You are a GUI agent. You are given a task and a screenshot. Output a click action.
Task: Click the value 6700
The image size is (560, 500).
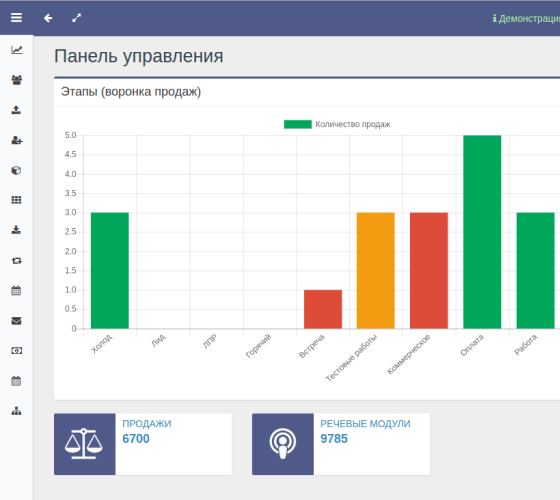pos(136,439)
